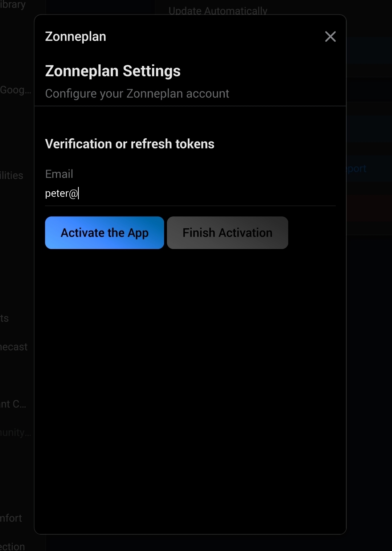Open the "ection" sidebar entry at bottom
The width and height of the screenshot is (392, 551).
point(12,546)
